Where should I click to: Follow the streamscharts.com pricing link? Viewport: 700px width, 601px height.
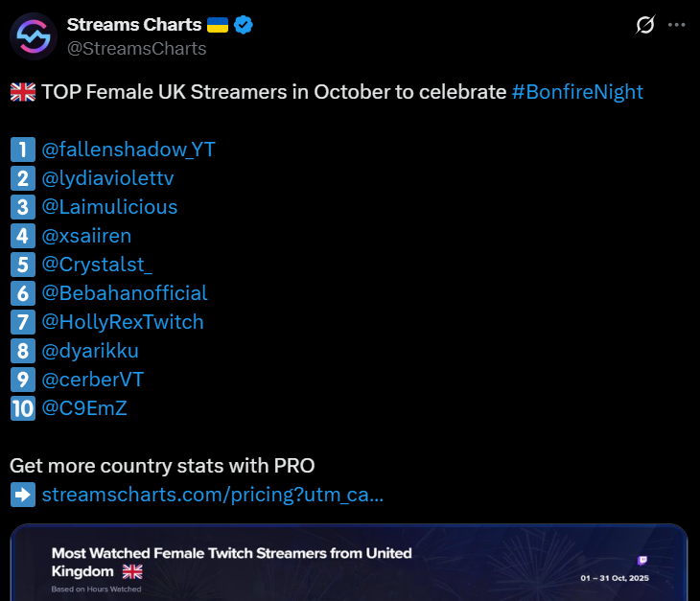[213, 495]
